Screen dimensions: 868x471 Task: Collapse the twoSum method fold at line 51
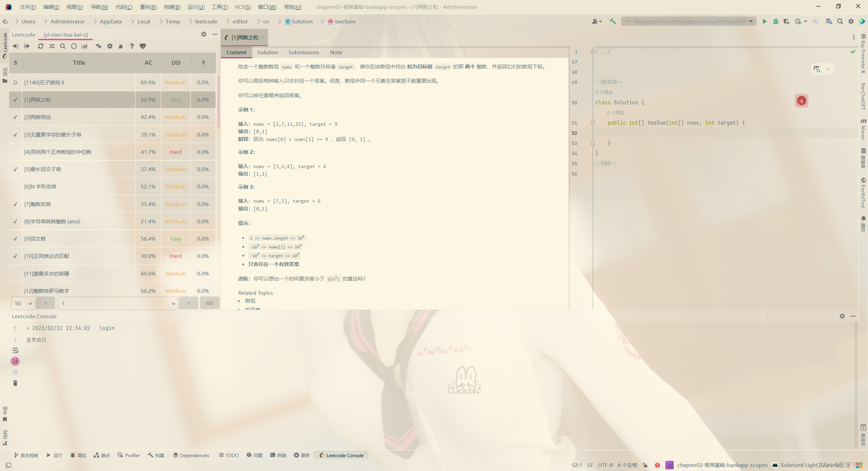click(593, 123)
